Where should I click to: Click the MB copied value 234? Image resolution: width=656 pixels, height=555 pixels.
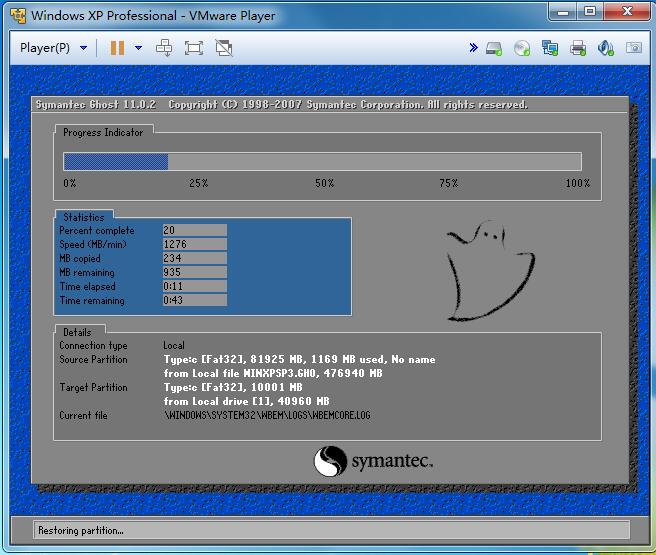tap(195, 258)
